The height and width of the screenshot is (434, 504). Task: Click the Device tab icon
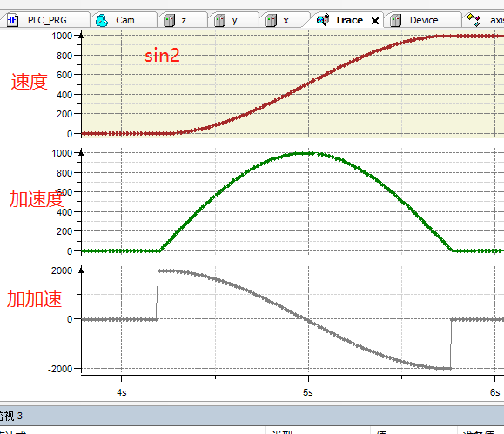click(x=396, y=21)
